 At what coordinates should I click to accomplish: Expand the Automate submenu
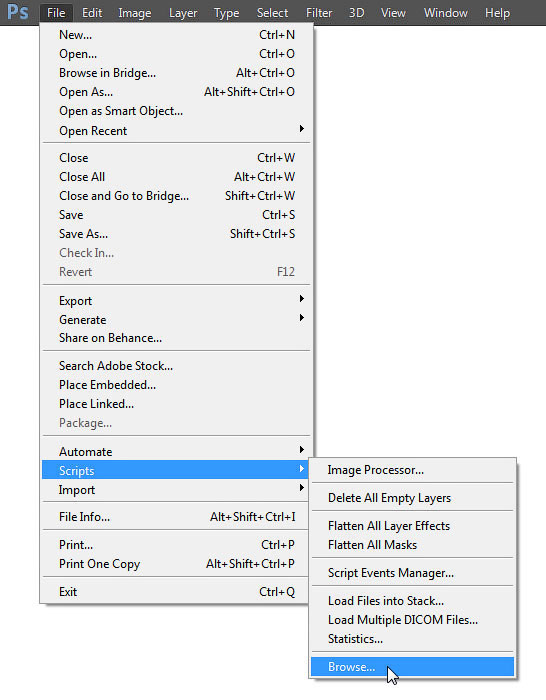point(176,451)
